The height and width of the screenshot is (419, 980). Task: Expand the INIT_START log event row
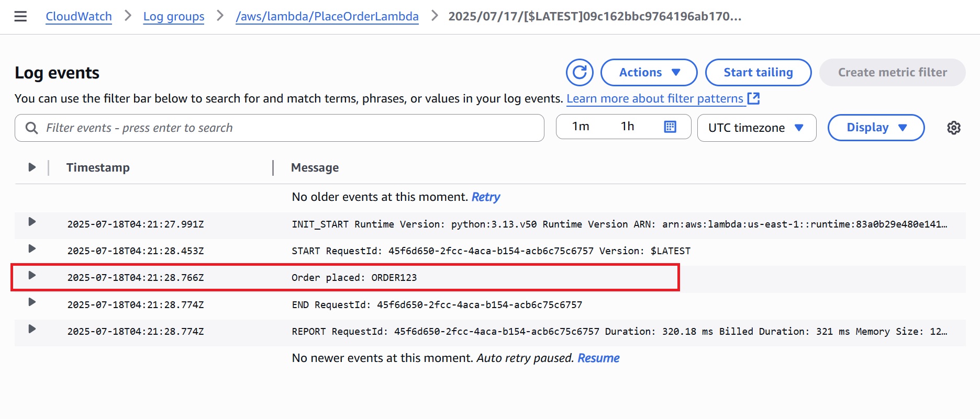tap(32, 222)
